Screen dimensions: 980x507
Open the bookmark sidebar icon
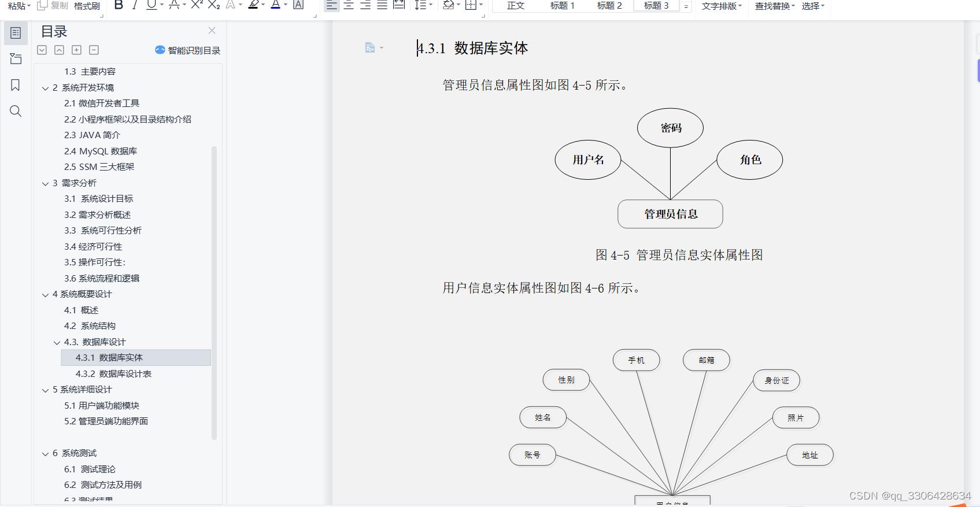coord(16,85)
